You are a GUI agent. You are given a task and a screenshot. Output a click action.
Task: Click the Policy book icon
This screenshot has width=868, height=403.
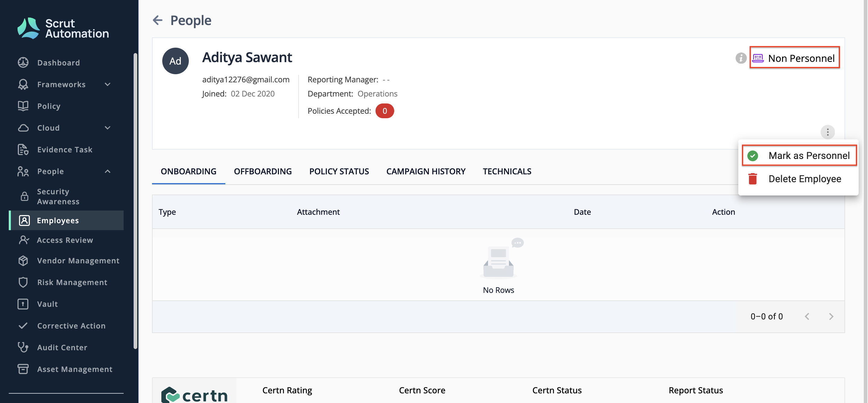click(x=23, y=106)
